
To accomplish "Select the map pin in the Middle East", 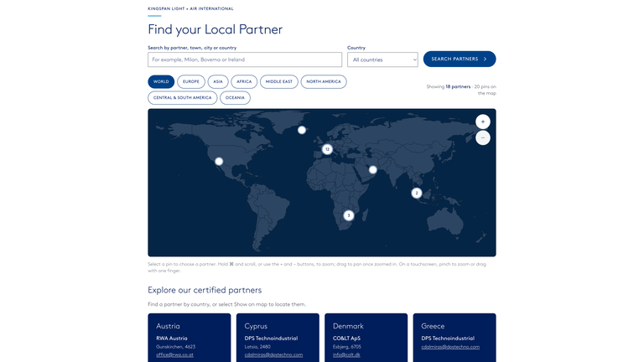I will click(x=373, y=169).
